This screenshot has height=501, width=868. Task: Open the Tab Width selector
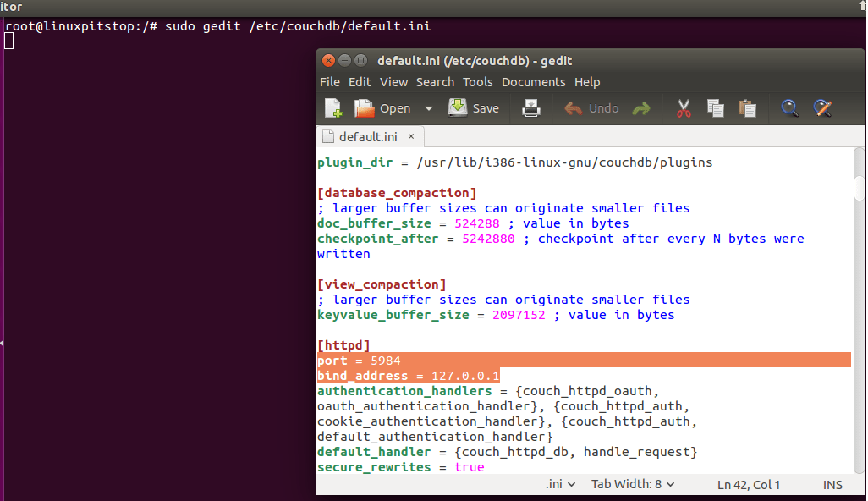tap(631, 484)
